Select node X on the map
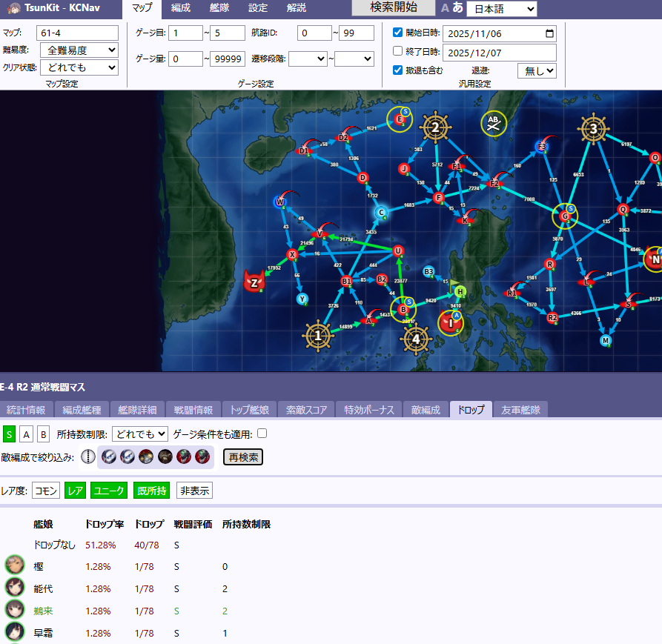This screenshot has width=662, height=644. coord(292,254)
